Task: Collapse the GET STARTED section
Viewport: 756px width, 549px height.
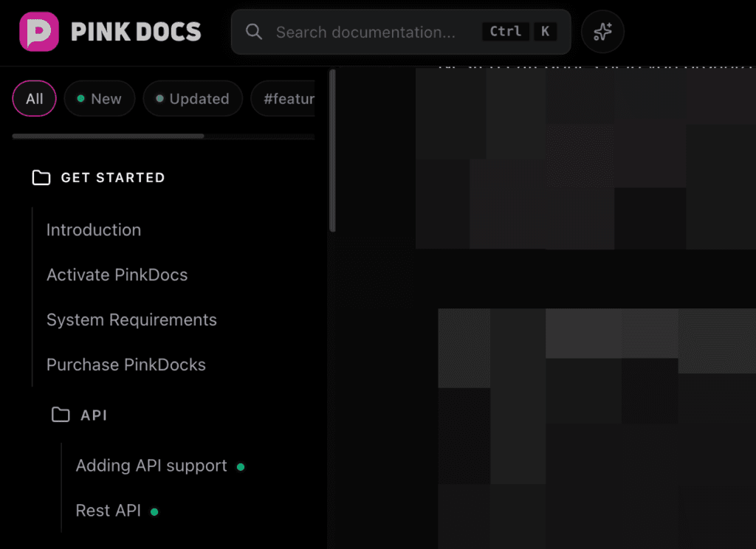Action: [x=112, y=177]
